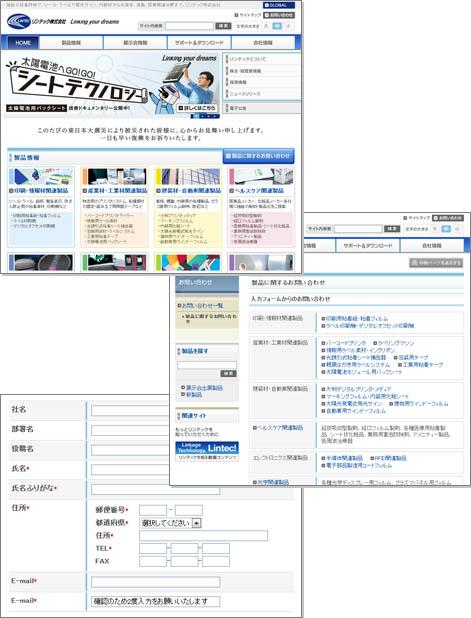Click the 印刷・情報材 card thumbnail image

41,177
